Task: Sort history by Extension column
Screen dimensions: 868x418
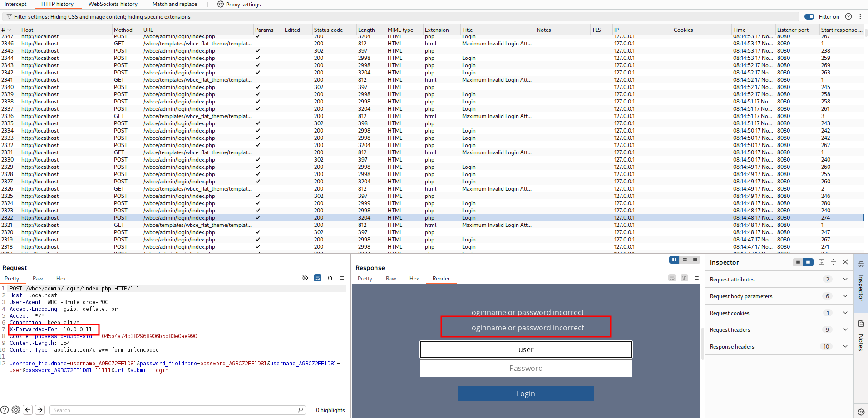Action: tap(441, 30)
